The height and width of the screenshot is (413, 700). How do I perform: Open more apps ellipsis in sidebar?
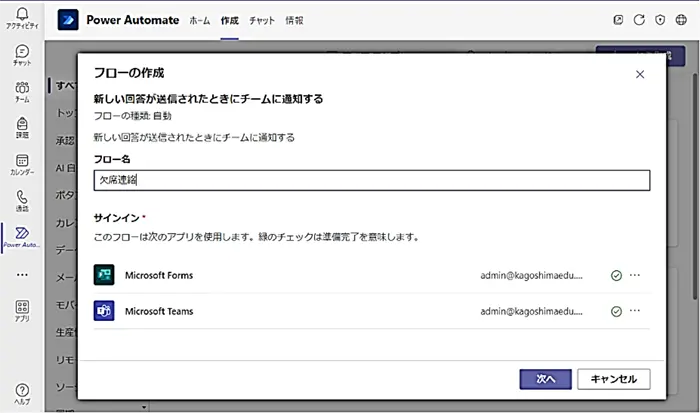tap(22, 275)
